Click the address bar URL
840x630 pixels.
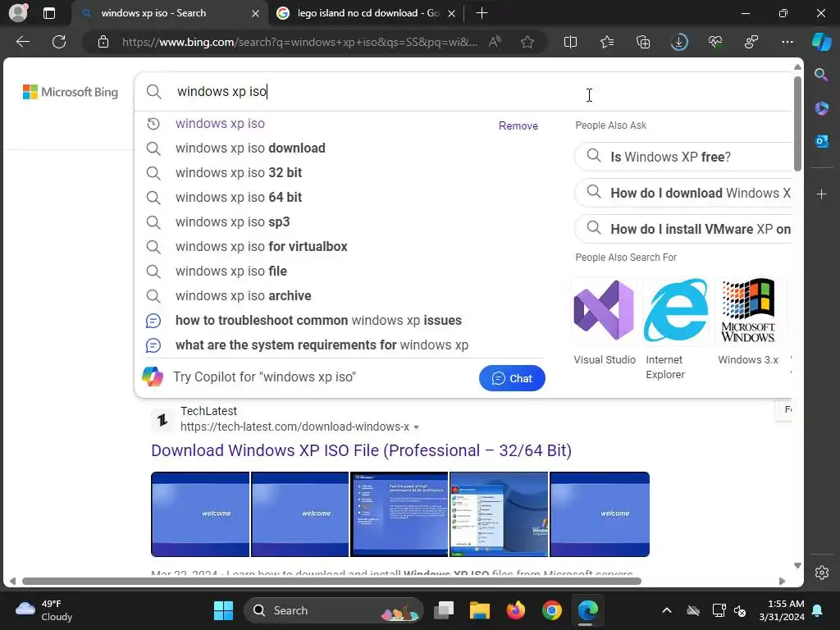coord(300,42)
